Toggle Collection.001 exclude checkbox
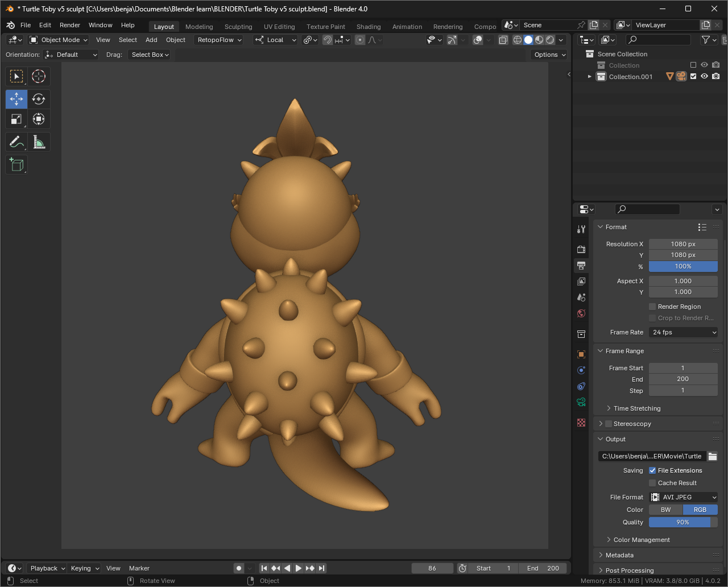The width and height of the screenshot is (728, 587). [x=693, y=76]
